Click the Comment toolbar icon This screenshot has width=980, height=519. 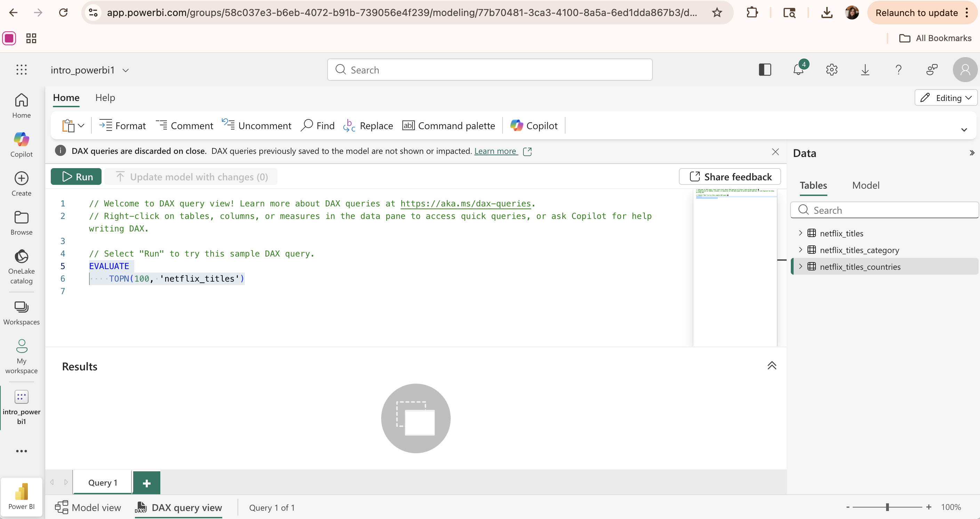[x=161, y=125]
